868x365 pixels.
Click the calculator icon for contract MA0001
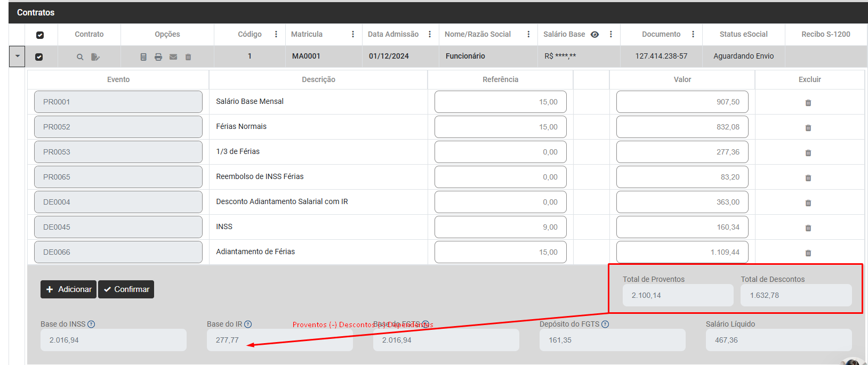(143, 57)
